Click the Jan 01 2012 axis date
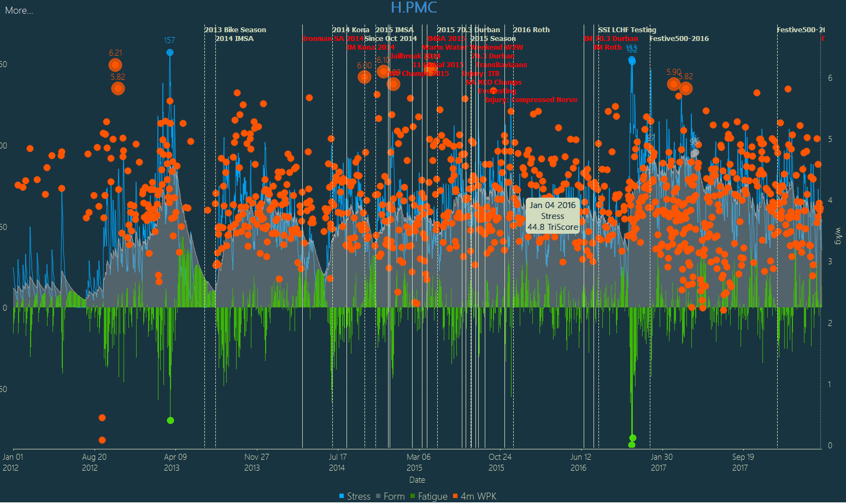Image resolution: width=846 pixels, height=504 pixels. coord(13,462)
